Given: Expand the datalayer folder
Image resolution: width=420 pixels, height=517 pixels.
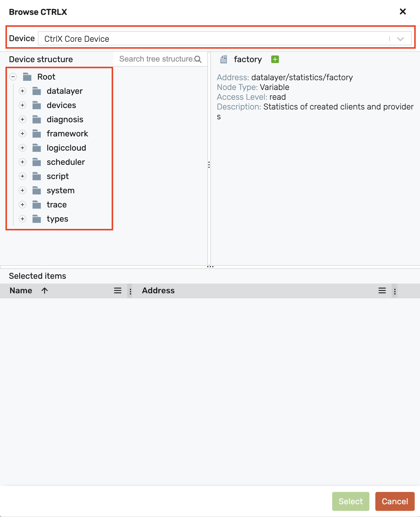Looking at the screenshot, I should click(x=22, y=91).
